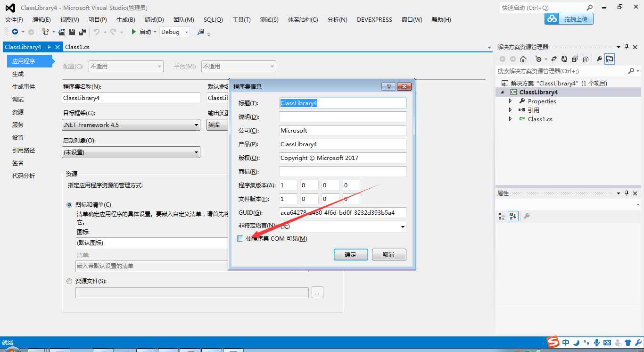Image resolution: width=644 pixels, height=352 pixels.
Task: Click the Quick Launch search magnifier icon
Action: click(x=589, y=8)
